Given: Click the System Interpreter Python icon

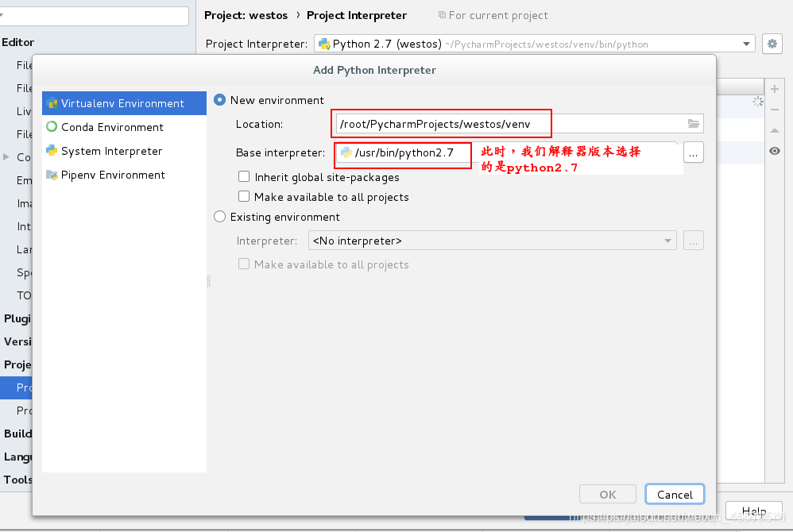Looking at the screenshot, I should tap(52, 151).
